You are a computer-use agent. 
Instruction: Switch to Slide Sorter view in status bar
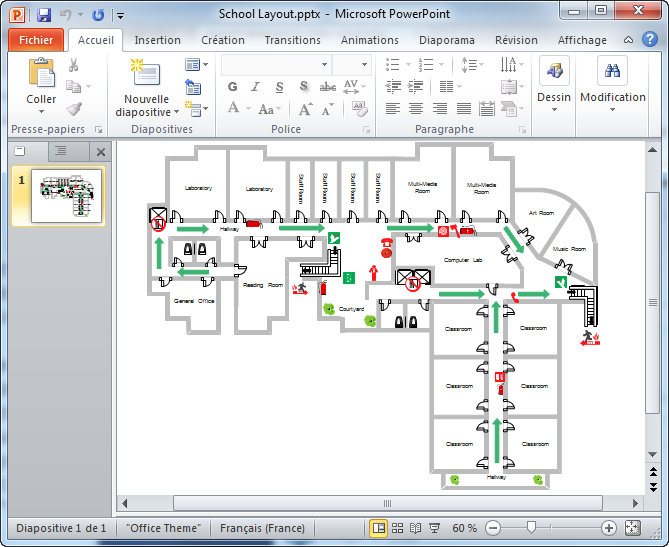[x=398, y=528]
